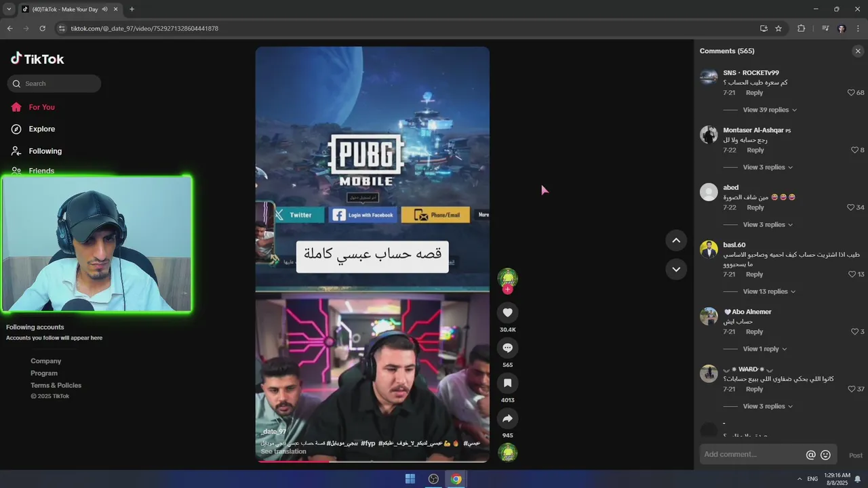This screenshot has width=868, height=488.
Task: Like Abo Alnemer's comment
Action: 854,332
